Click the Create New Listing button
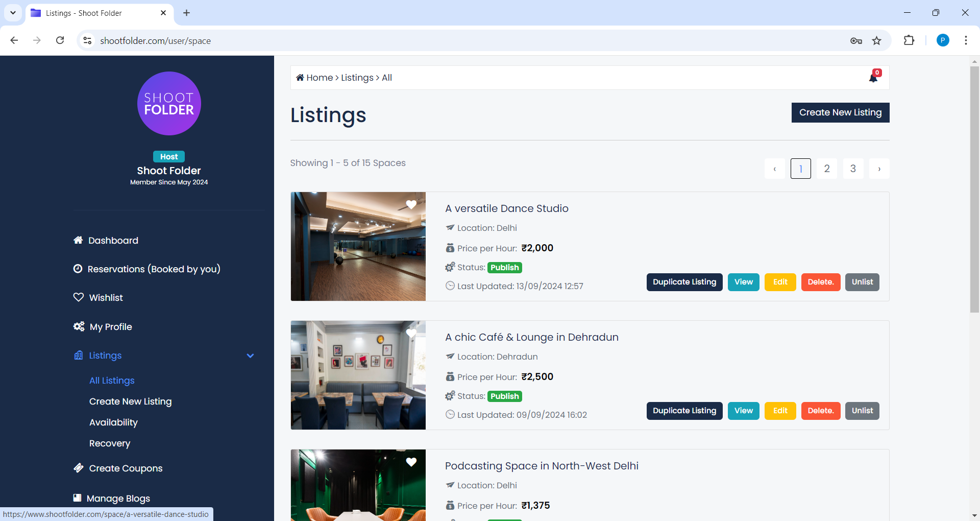This screenshot has height=521, width=980. tap(840, 112)
